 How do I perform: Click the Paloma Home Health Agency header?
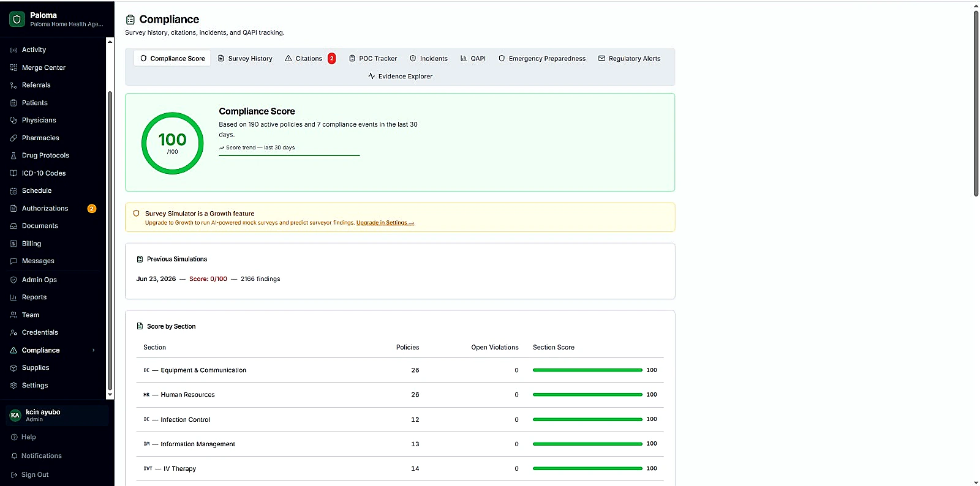tap(57, 20)
